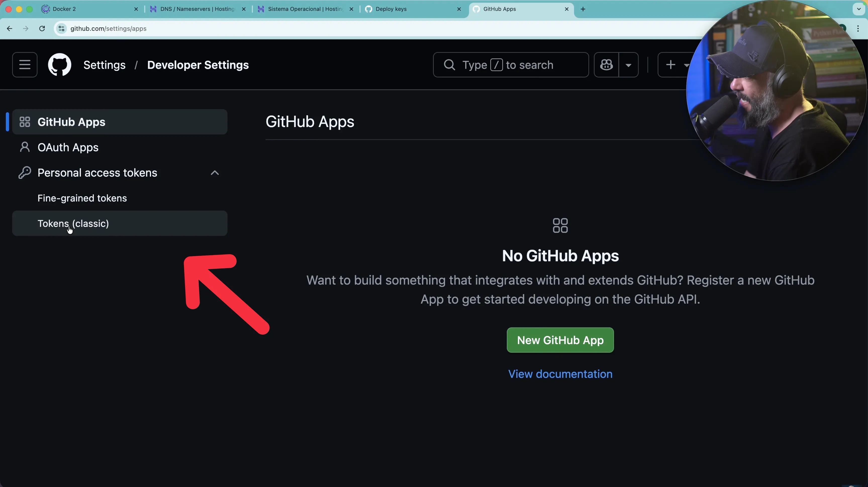Collapse the Personal access tokens section
The height and width of the screenshot is (487, 868).
click(215, 173)
